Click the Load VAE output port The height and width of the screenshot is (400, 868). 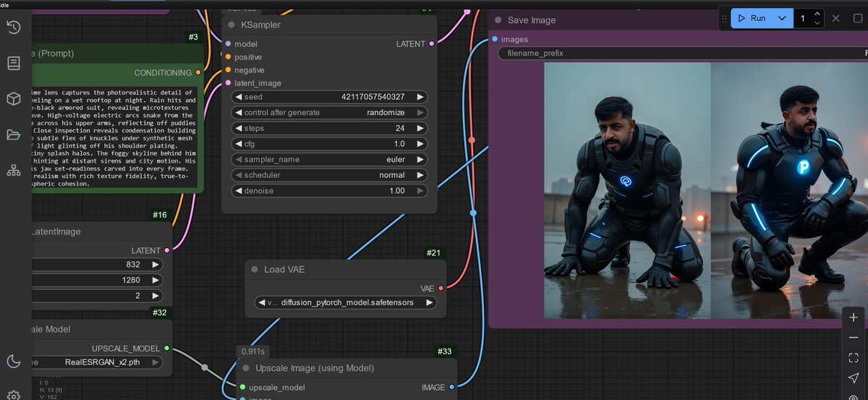click(x=441, y=288)
